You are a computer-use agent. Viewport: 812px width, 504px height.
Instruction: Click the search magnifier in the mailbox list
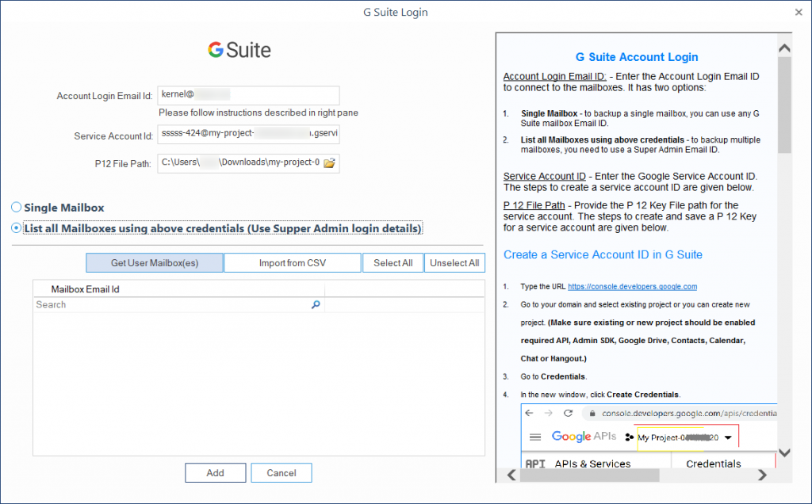316,304
